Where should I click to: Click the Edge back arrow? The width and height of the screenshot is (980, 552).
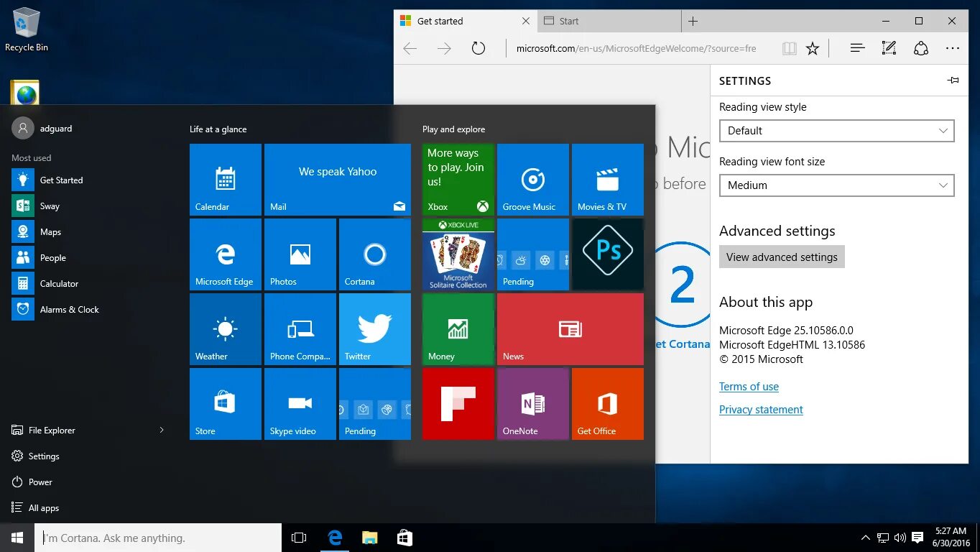click(x=410, y=48)
